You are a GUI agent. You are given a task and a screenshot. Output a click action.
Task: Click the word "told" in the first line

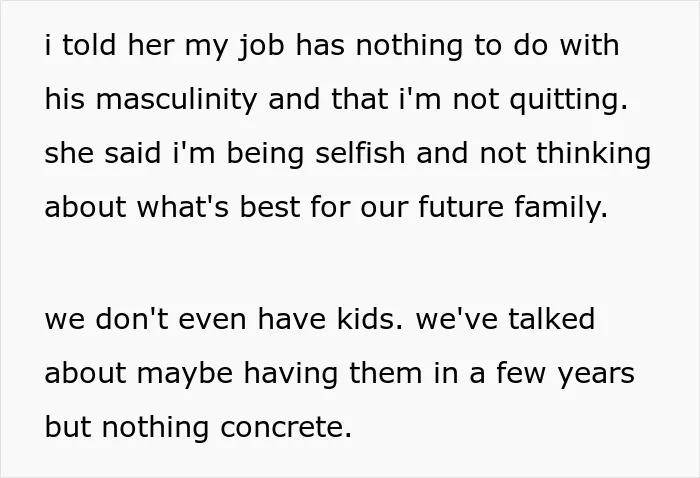coord(89,46)
